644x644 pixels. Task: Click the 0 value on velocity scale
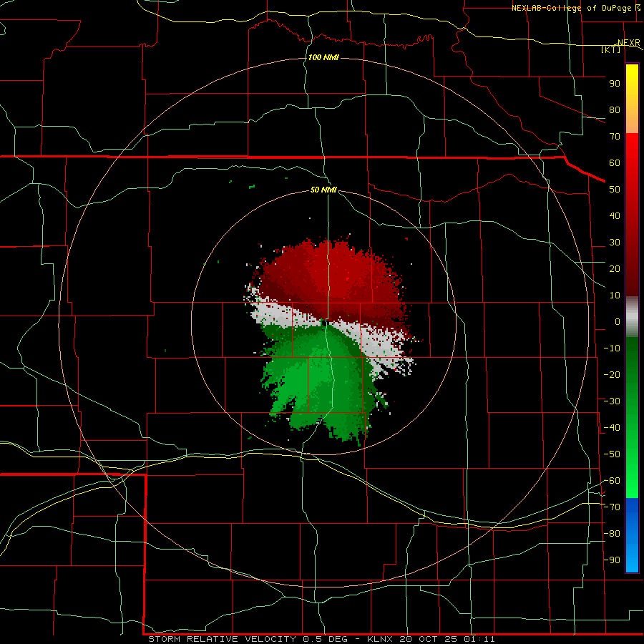618,321
